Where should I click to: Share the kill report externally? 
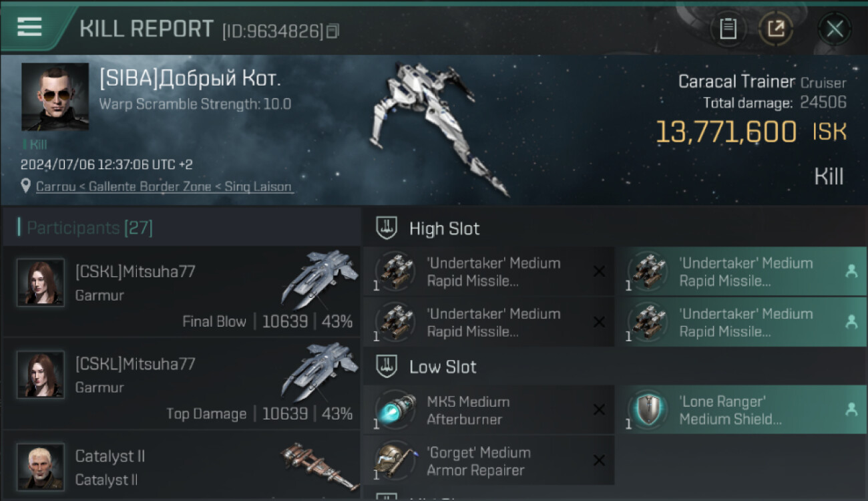click(x=775, y=29)
